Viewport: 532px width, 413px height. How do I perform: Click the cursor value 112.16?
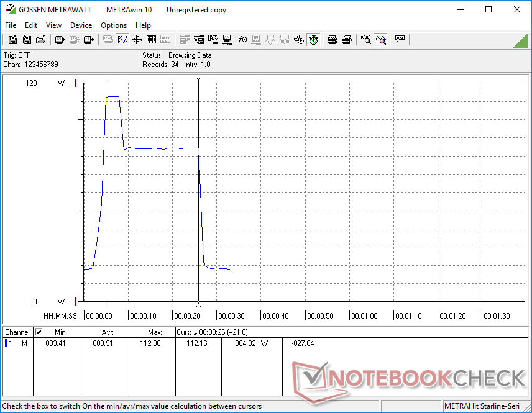point(197,343)
